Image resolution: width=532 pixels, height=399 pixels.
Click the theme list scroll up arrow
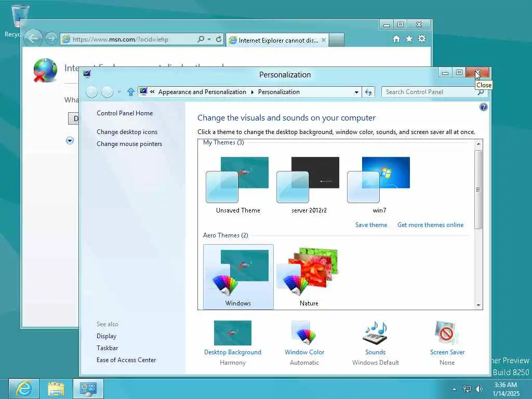coord(478,143)
